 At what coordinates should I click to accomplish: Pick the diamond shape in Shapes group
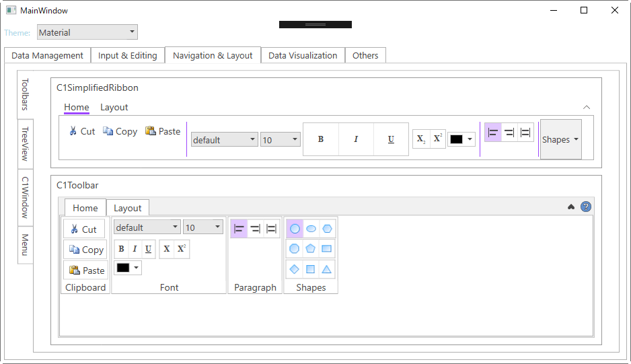point(295,270)
